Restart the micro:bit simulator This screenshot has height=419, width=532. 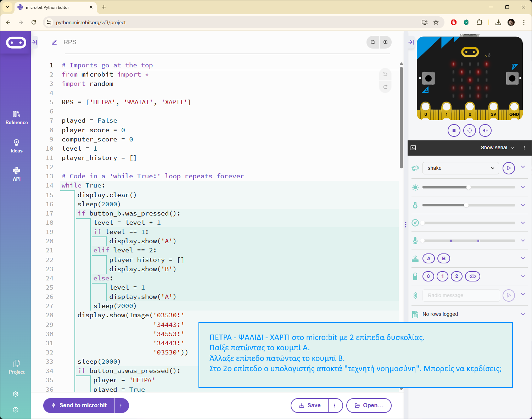point(469,130)
